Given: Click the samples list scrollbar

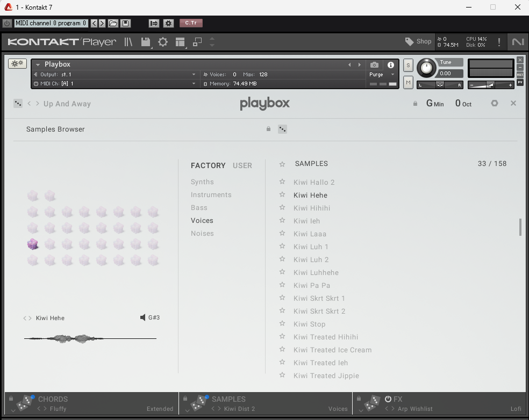Looking at the screenshot, I should [520, 227].
